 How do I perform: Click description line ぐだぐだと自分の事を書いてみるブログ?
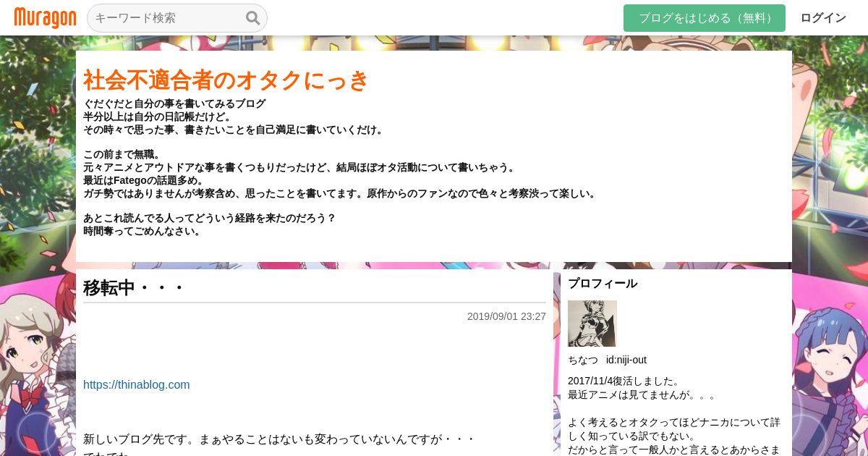[174, 104]
